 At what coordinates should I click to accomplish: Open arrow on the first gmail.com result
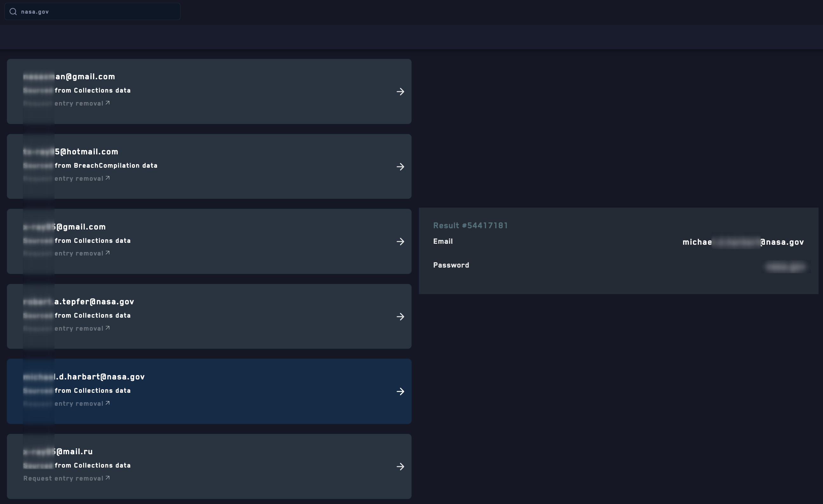pos(400,92)
